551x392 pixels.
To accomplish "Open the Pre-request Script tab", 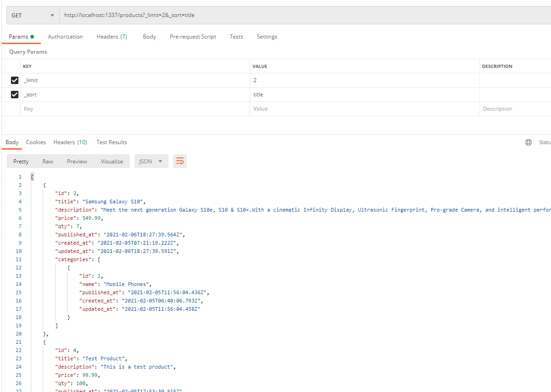I will pyautogui.click(x=193, y=37).
